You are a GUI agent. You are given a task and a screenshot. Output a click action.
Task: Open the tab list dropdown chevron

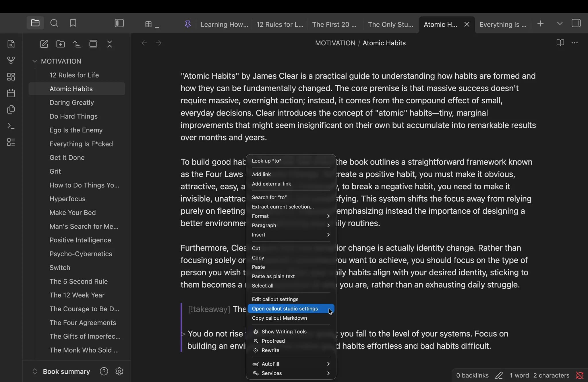point(560,24)
